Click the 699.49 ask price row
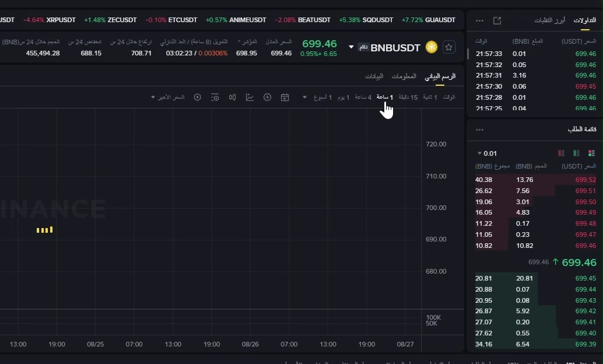The height and width of the screenshot is (364, 603). (535, 212)
